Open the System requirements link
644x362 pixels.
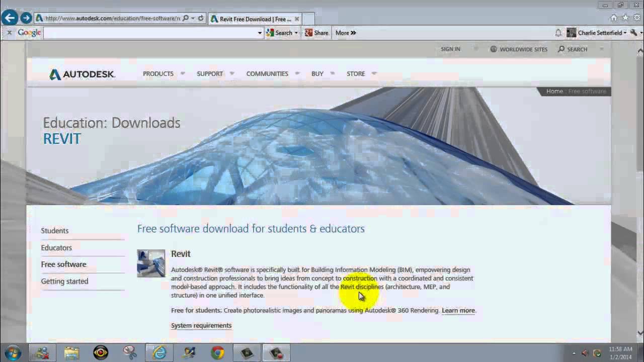(x=201, y=326)
